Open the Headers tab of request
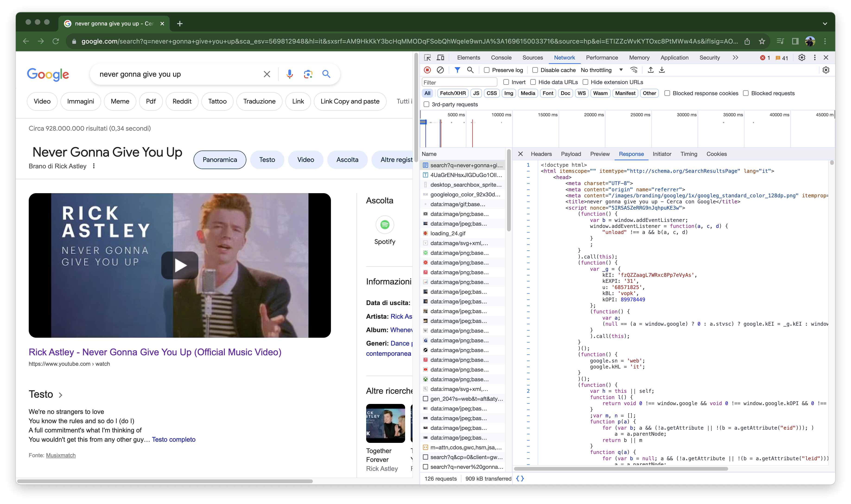The width and height of the screenshot is (851, 504). click(x=541, y=154)
